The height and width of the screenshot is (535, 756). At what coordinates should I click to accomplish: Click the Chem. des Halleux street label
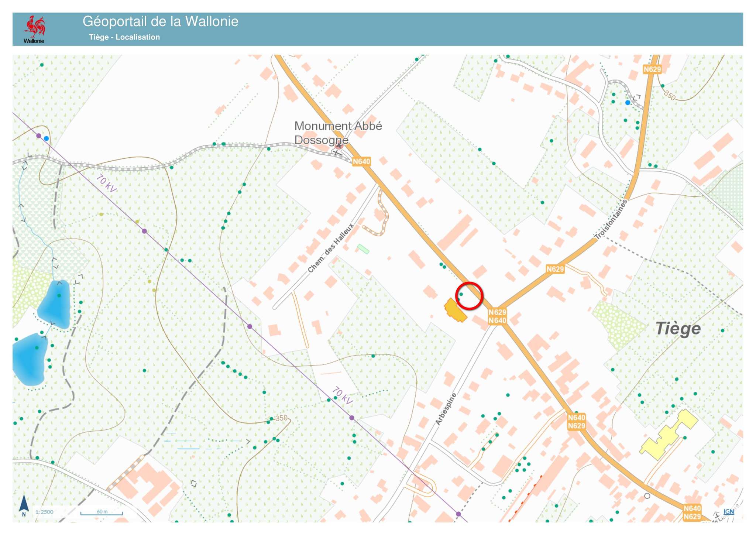click(x=330, y=248)
